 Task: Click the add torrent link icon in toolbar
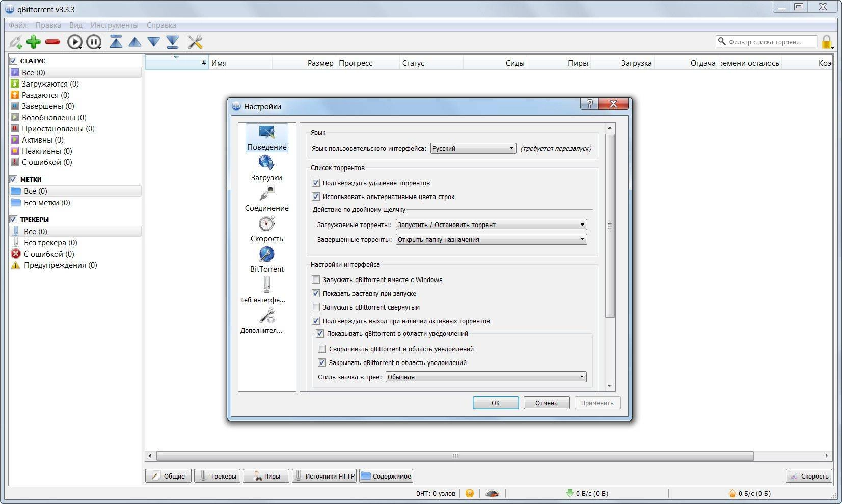tap(16, 42)
